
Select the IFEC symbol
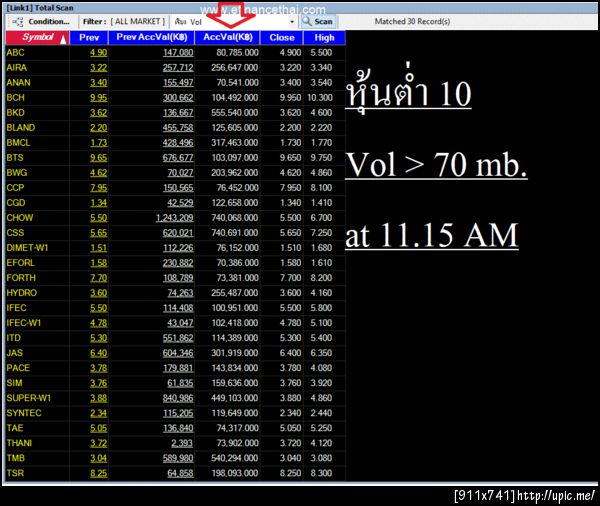pos(16,308)
